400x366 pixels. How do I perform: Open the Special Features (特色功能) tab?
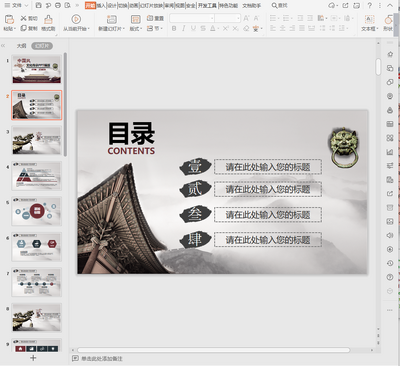tap(228, 5)
